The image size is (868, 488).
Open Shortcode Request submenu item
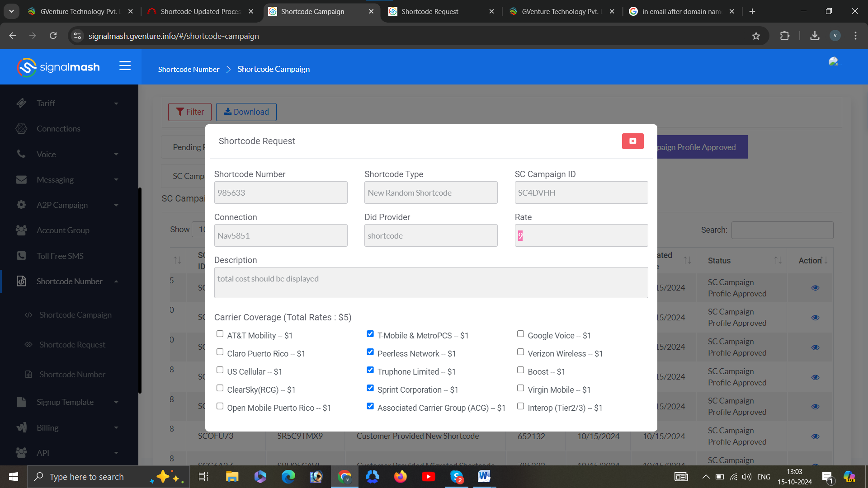(72, 345)
